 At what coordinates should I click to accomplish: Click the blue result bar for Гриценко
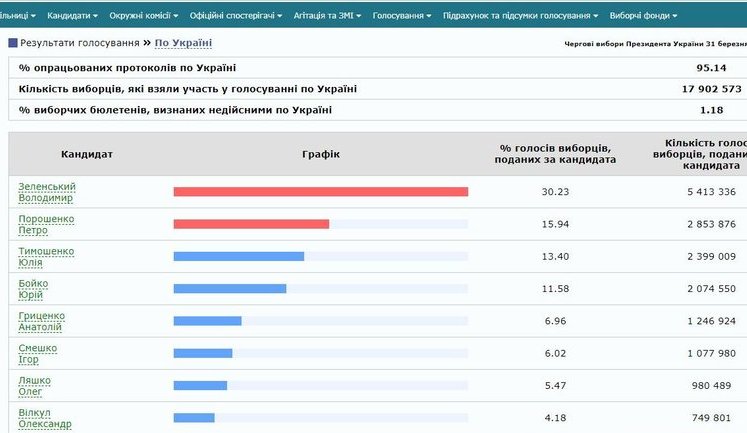click(207, 321)
